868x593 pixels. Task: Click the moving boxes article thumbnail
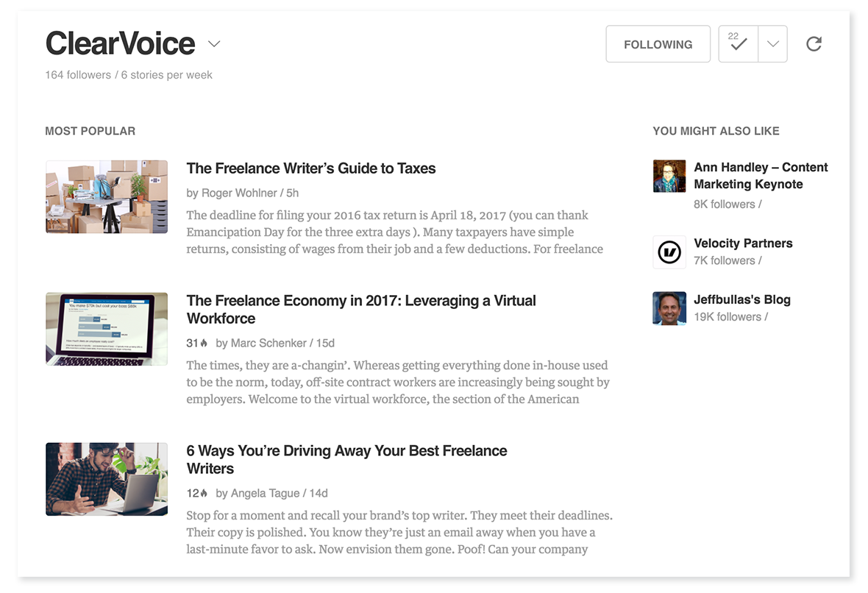[x=107, y=196]
